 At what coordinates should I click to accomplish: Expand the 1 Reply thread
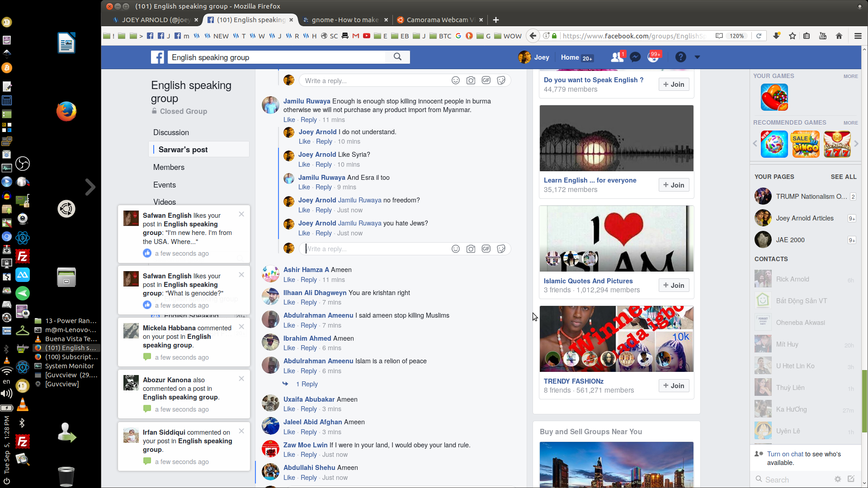(307, 384)
